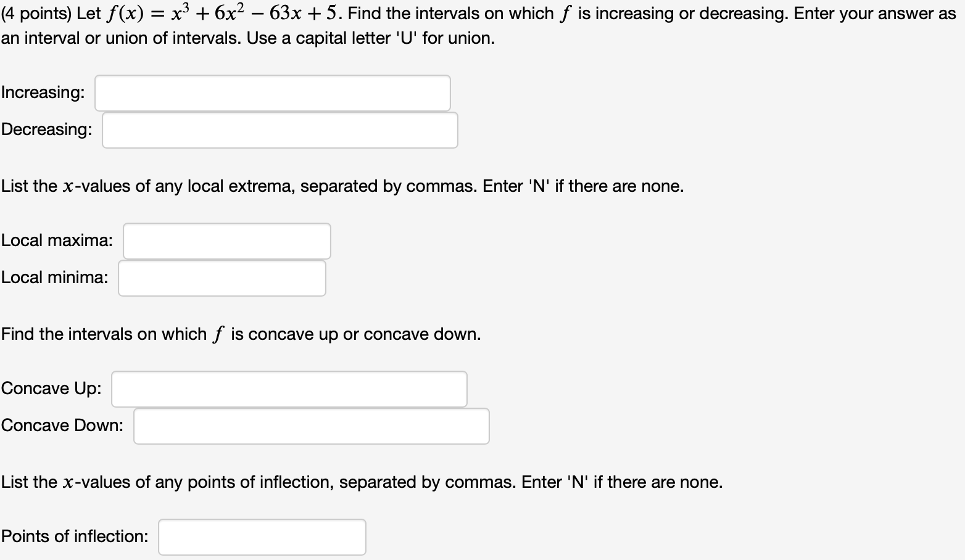This screenshot has height=560, width=965.
Task: Click the local extrema instruction sentence
Action: tap(342, 186)
